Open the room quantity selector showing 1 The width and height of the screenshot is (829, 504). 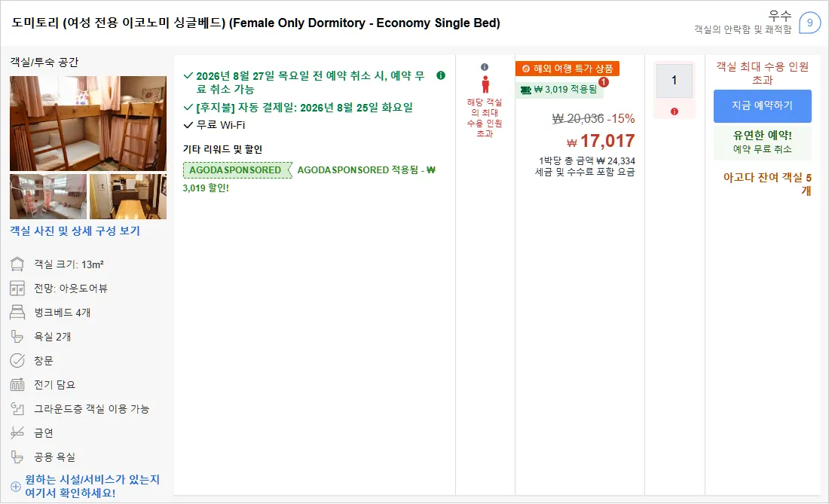point(674,81)
